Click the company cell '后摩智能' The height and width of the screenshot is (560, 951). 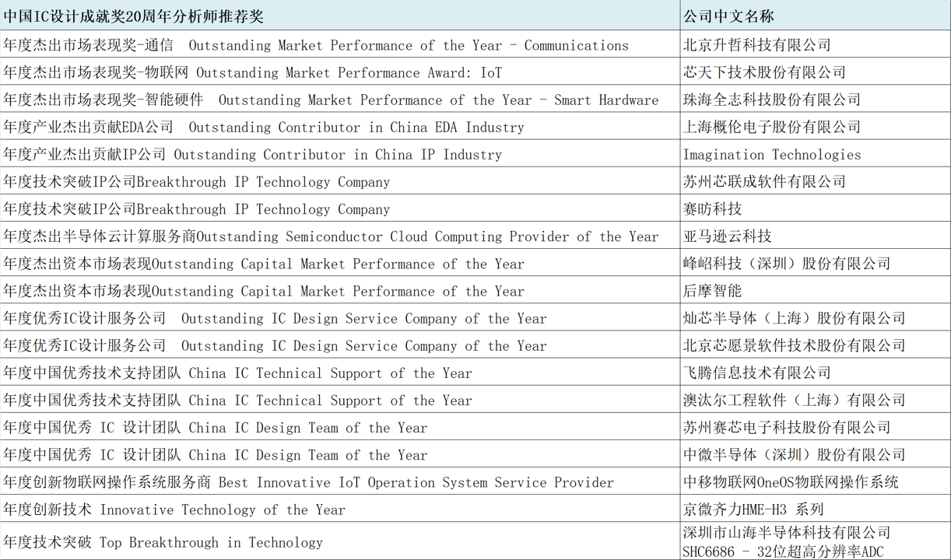pyautogui.click(x=815, y=290)
